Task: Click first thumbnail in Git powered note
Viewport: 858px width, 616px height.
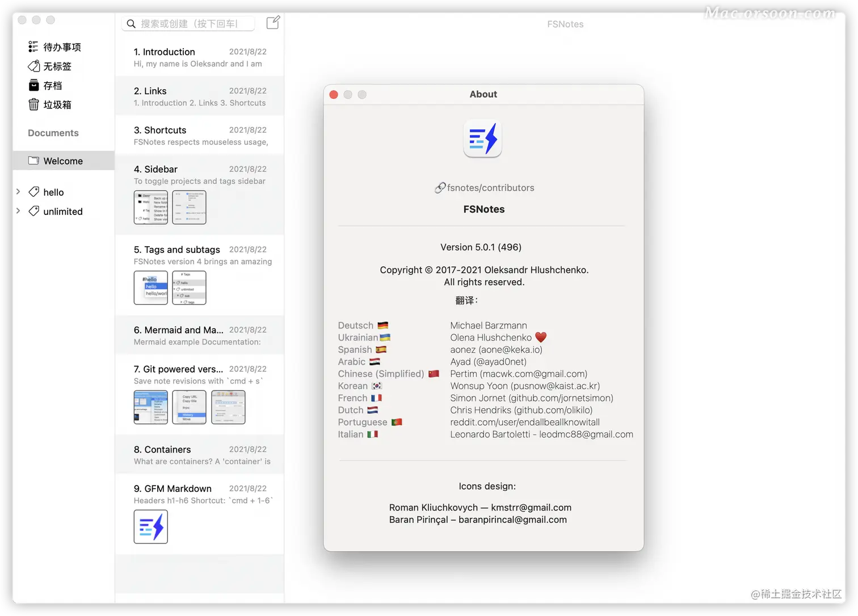Action: click(151, 407)
